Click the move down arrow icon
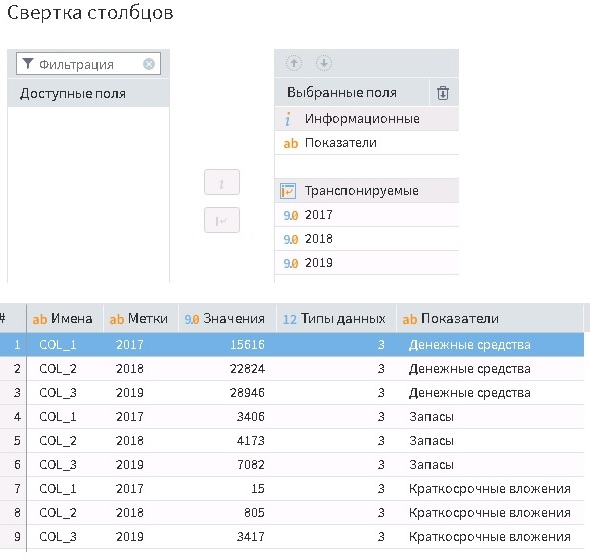This screenshot has height=558, width=590. [x=324, y=63]
